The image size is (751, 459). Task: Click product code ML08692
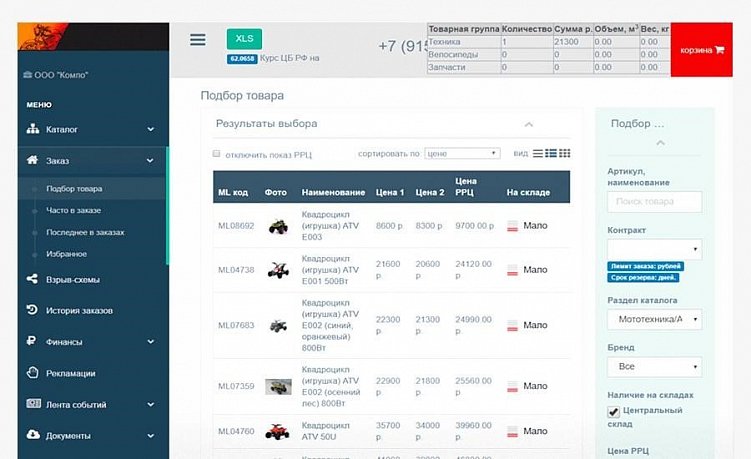[236, 226]
